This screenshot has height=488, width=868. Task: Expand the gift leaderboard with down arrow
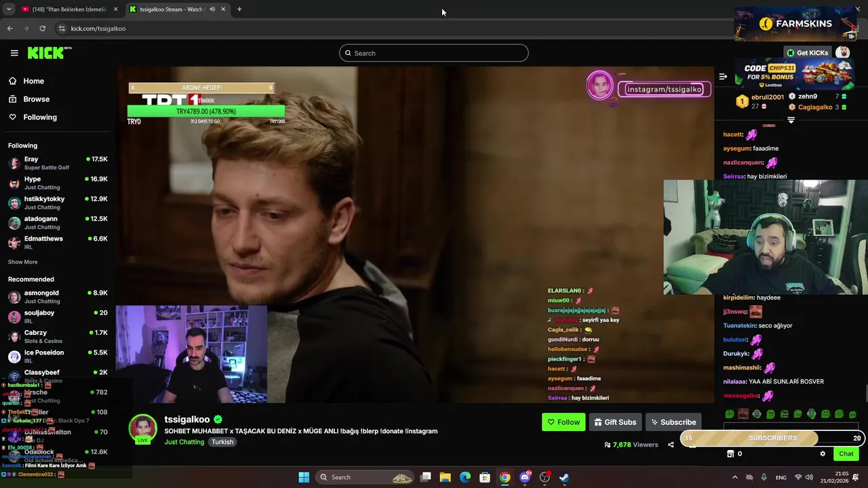[x=791, y=120]
